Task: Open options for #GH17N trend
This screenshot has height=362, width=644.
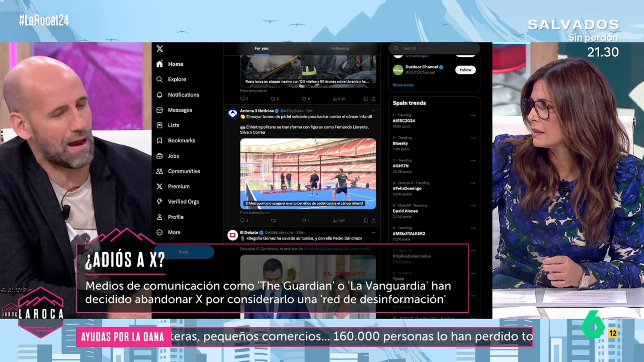Action: coord(473,160)
